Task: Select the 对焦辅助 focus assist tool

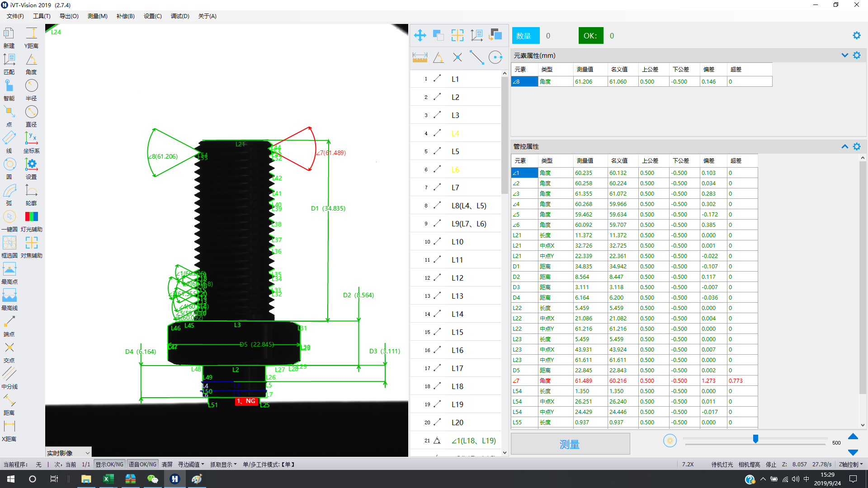Action: click(x=31, y=243)
